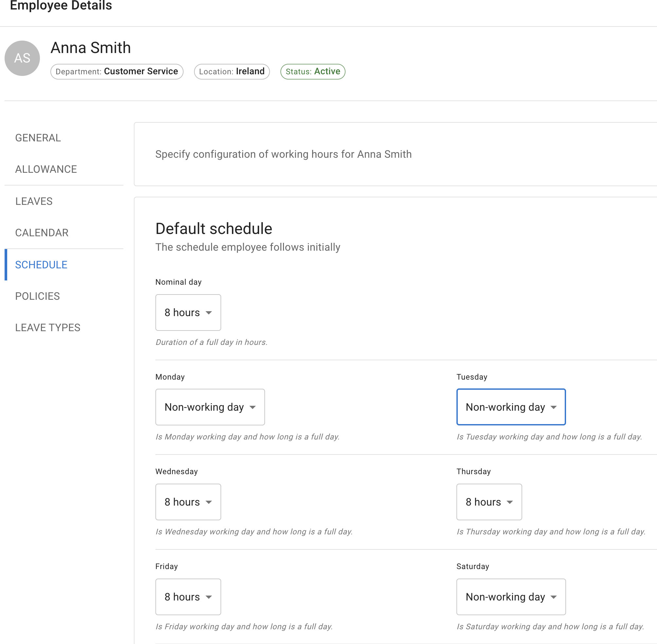
Task: Click the Location: Ireland chip
Action: [x=232, y=71]
